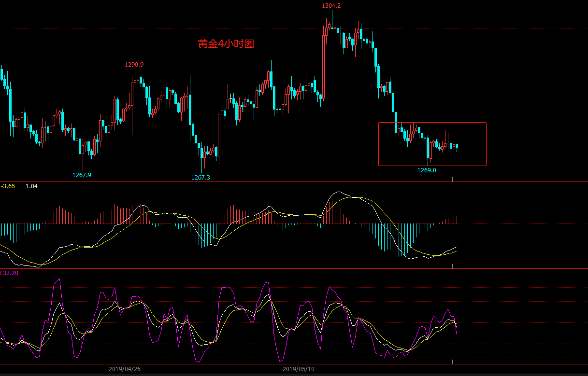Click the 1290.9 peak price label

pyautogui.click(x=134, y=64)
